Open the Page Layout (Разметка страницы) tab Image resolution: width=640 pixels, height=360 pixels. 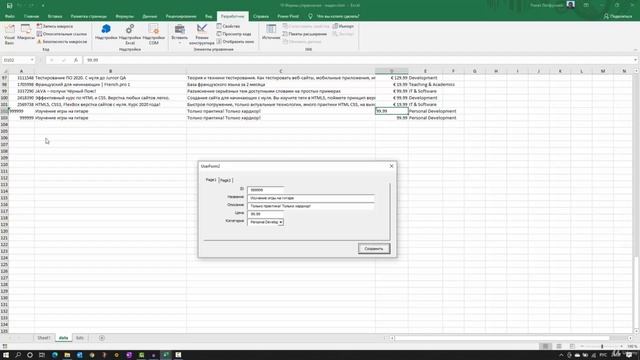[x=89, y=16]
